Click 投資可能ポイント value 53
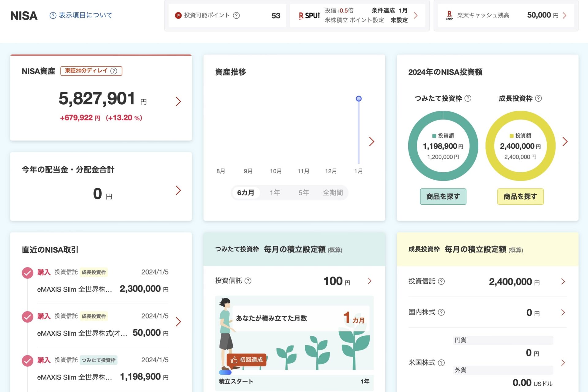 (x=276, y=16)
